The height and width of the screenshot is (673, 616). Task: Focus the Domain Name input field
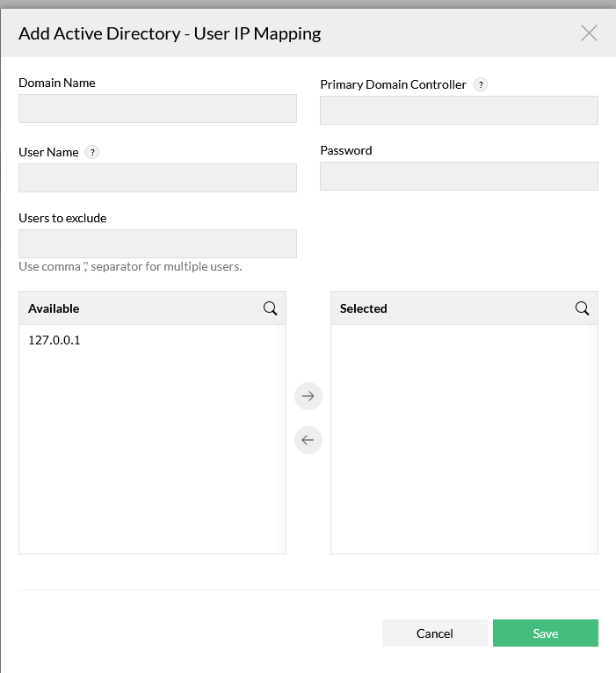click(157, 109)
